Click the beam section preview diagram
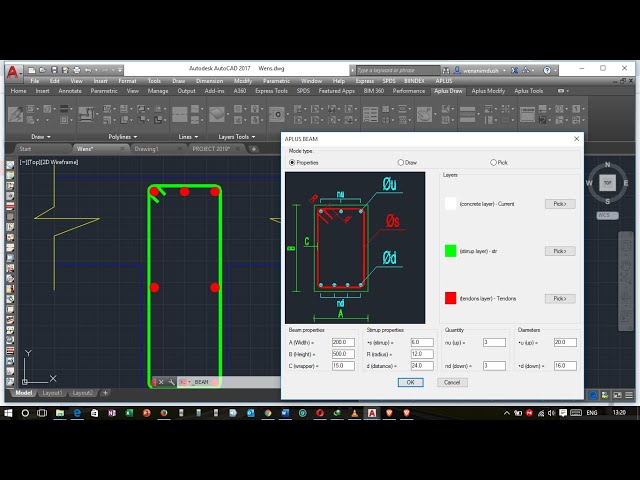 pos(355,247)
